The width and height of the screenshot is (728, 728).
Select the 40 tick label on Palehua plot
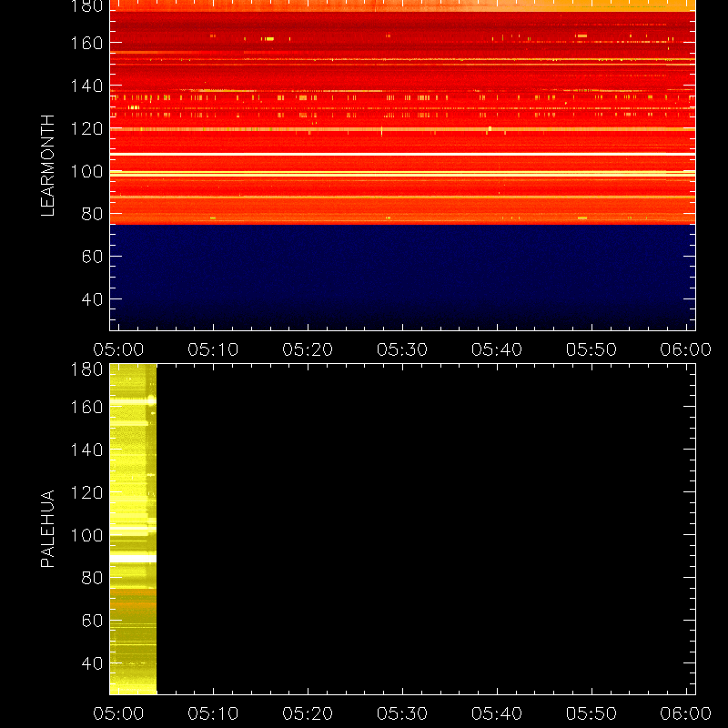click(x=92, y=663)
